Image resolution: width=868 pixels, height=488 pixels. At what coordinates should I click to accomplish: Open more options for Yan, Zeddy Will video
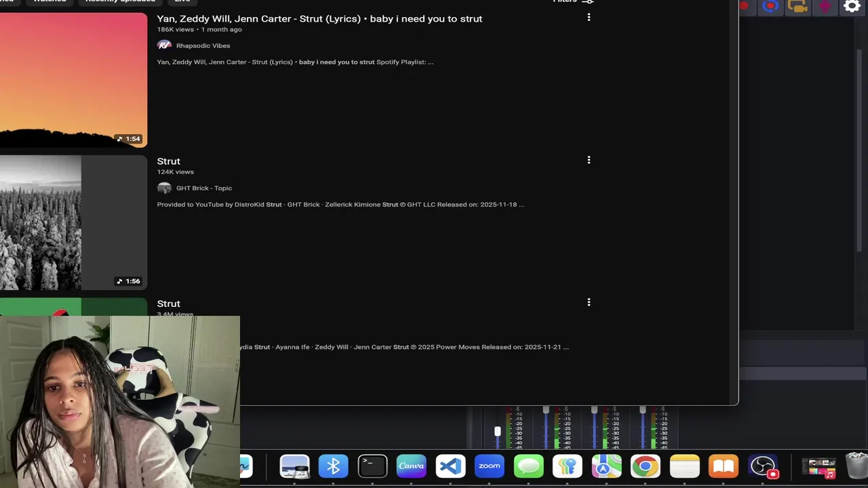589,18
